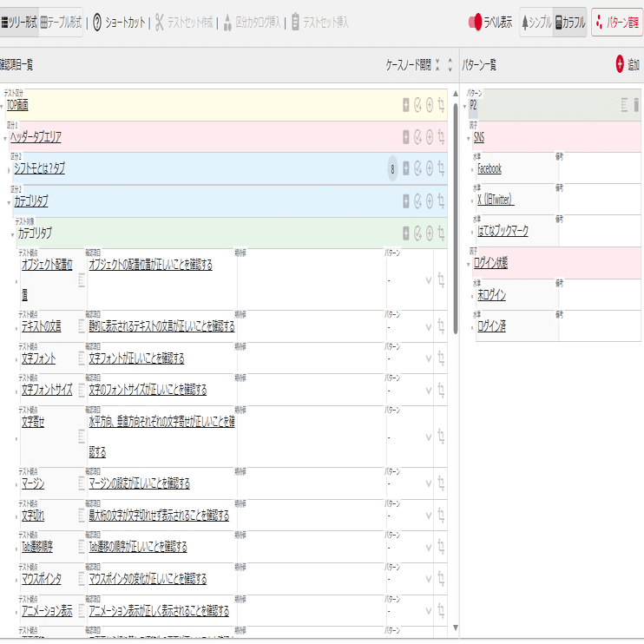Click crop-shaped icon on テキストの文言 row
This screenshot has width=644, height=644.
point(441,327)
